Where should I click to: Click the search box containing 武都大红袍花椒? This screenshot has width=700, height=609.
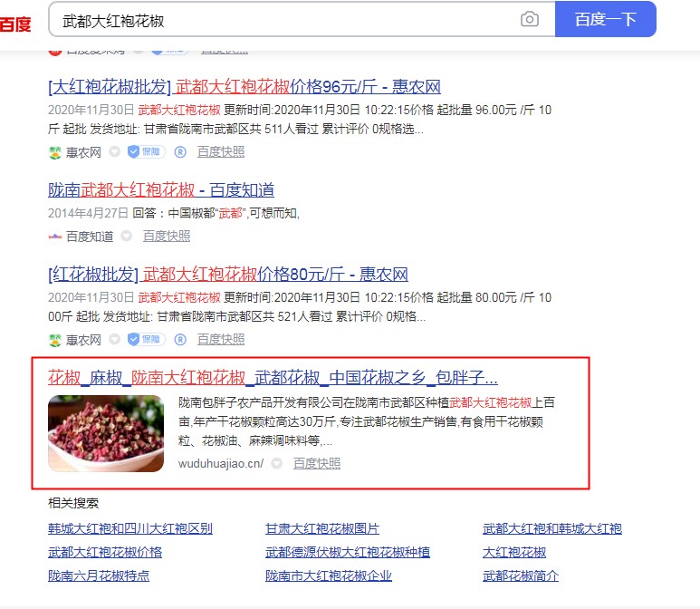[x=302, y=19]
